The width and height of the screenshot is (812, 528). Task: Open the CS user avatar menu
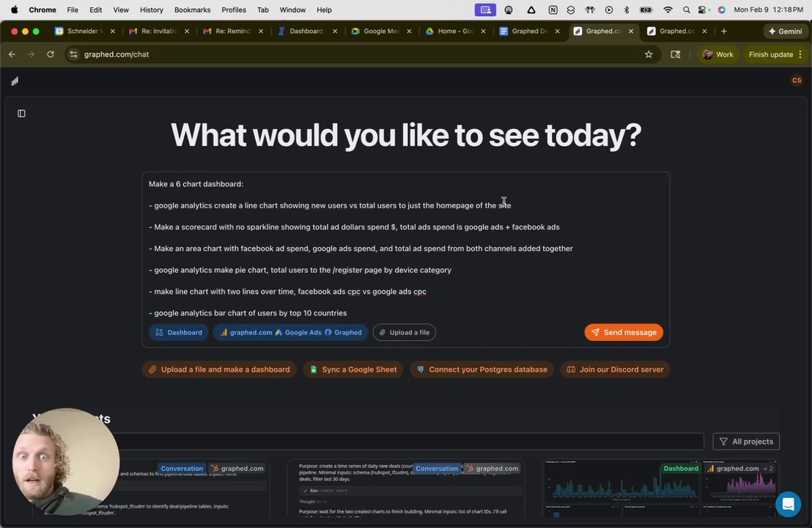[797, 81]
